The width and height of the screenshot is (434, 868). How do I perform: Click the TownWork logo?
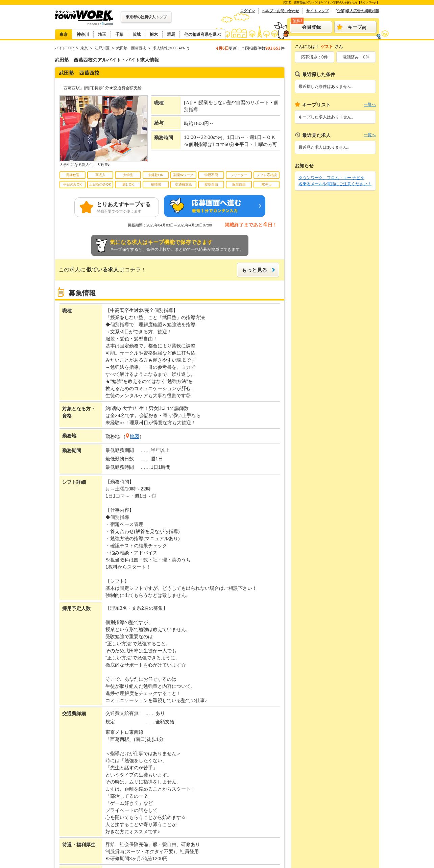point(84,17)
